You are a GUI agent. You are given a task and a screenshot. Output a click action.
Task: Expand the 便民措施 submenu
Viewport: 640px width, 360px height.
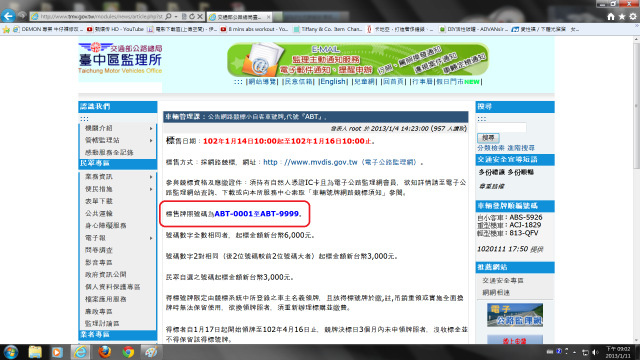tap(118, 189)
